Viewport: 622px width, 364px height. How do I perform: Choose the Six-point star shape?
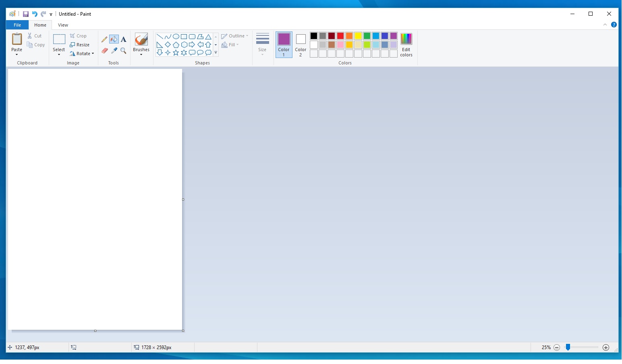pos(184,53)
